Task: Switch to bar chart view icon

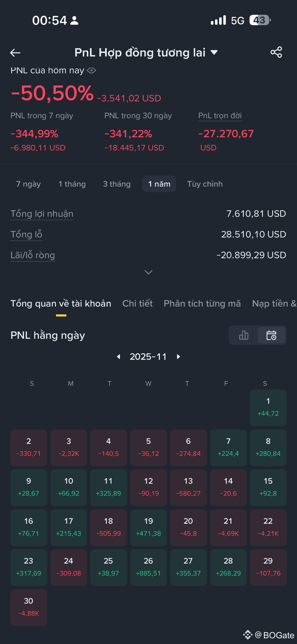Action: (x=244, y=335)
